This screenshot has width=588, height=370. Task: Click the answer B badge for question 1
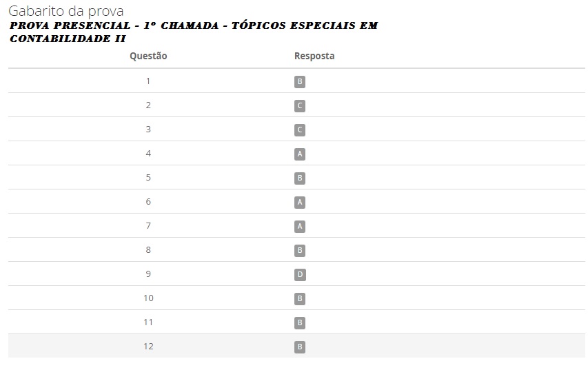tap(300, 82)
